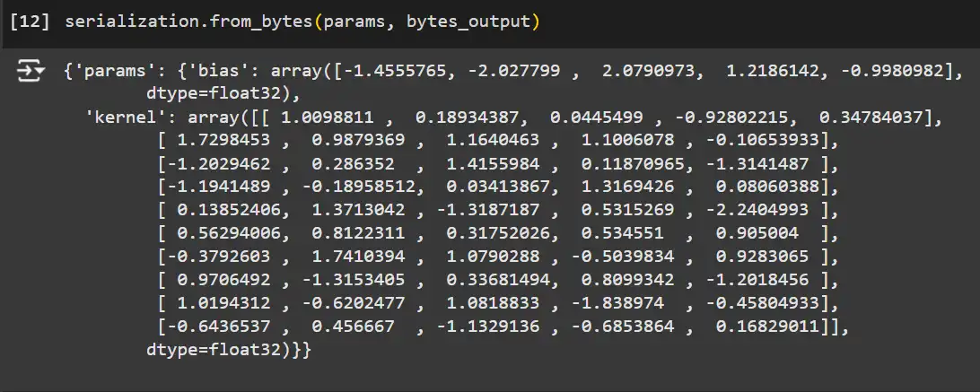Click kernel value -1.2018456
The image size is (980, 392).
pos(757,280)
